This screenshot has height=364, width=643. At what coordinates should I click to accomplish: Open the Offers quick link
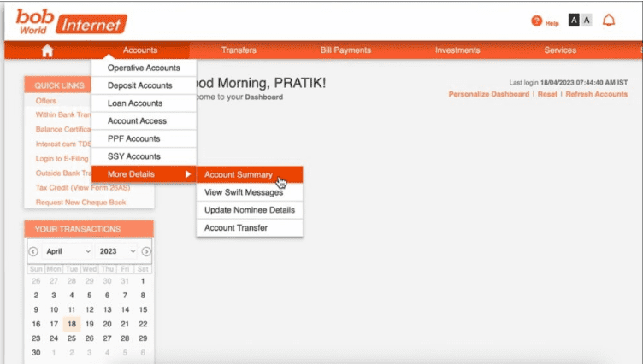45,101
